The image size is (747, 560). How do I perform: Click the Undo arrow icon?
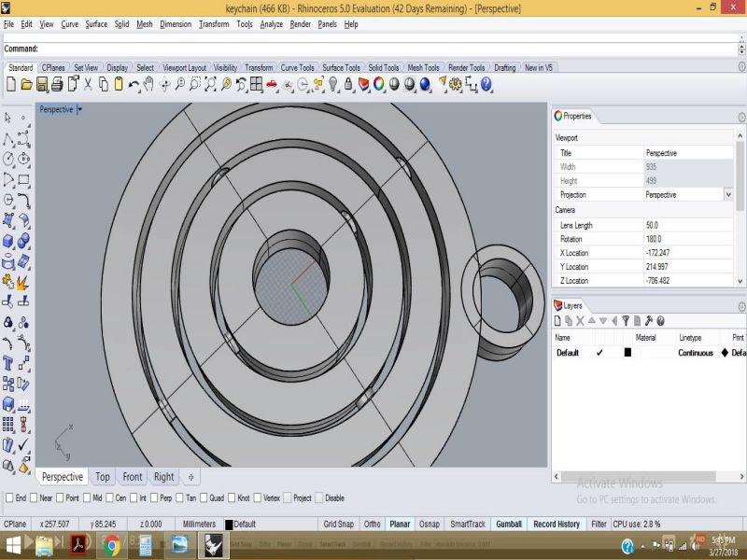[134, 84]
